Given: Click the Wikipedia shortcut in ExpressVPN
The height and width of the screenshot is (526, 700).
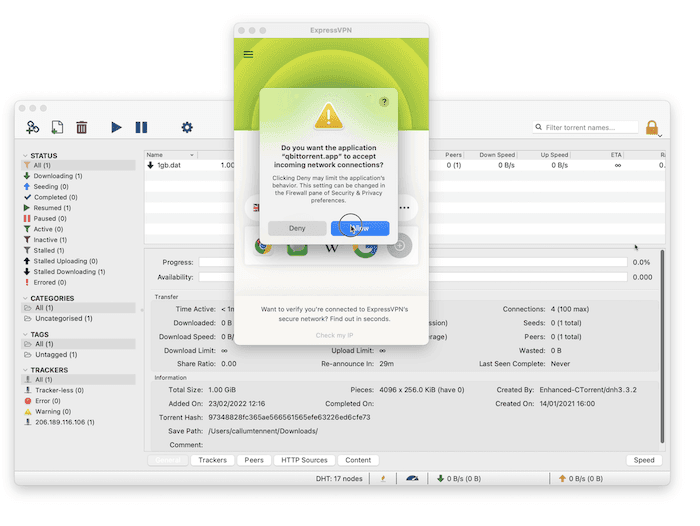Looking at the screenshot, I should coord(331,248).
